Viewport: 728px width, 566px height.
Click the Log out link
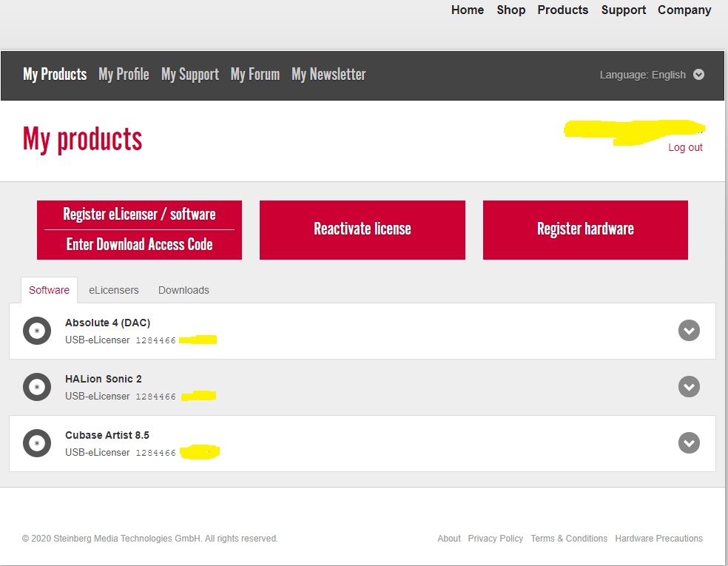(685, 148)
